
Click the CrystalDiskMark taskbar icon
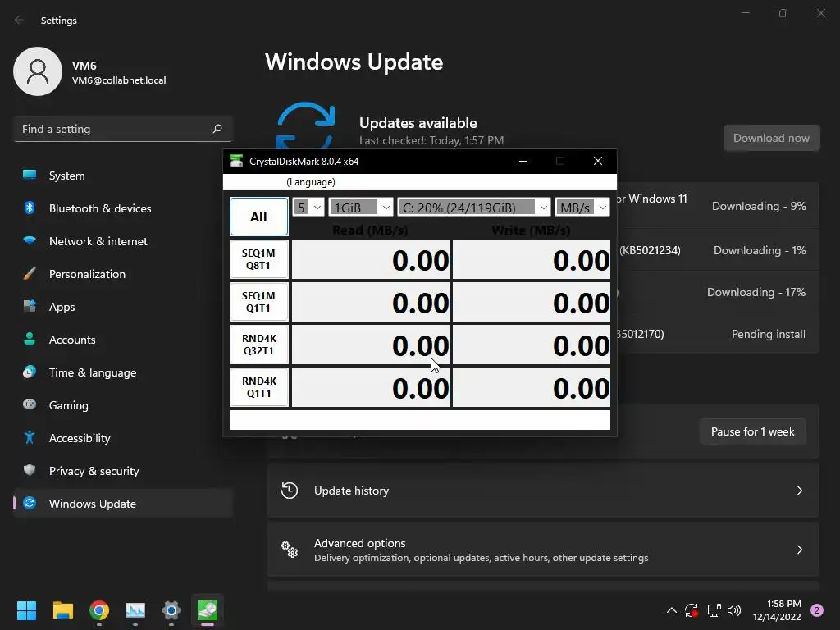(x=208, y=610)
